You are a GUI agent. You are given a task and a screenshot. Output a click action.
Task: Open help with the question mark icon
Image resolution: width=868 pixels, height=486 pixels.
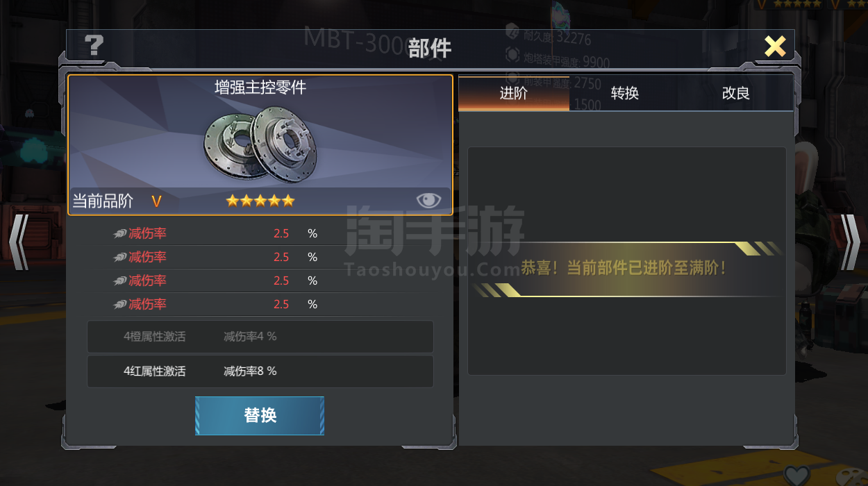coord(94,46)
